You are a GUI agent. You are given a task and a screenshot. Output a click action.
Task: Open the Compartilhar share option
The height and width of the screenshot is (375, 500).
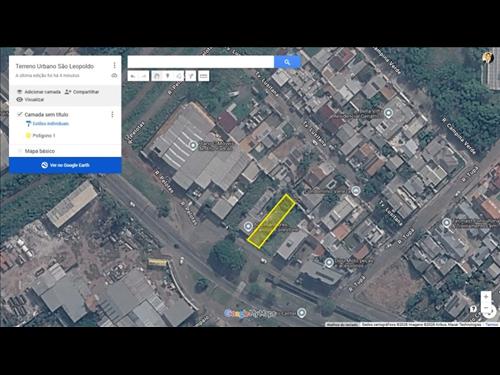click(x=82, y=92)
